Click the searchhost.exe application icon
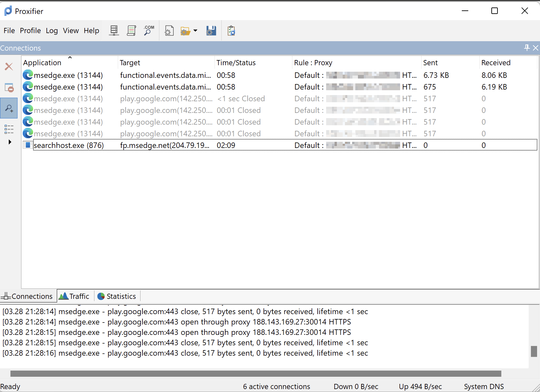 pyautogui.click(x=28, y=145)
